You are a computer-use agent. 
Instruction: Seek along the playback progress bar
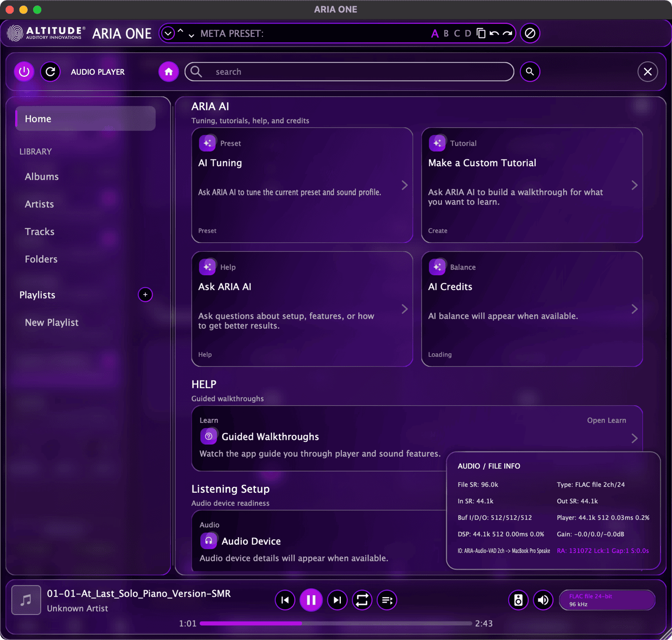[x=336, y=623]
